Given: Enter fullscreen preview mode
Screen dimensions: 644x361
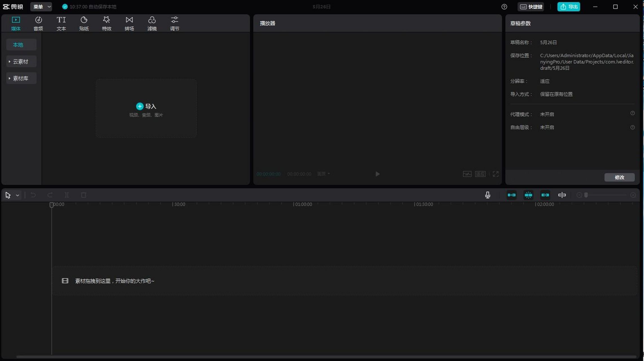Looking at the screenshot, I should (495, 174).
